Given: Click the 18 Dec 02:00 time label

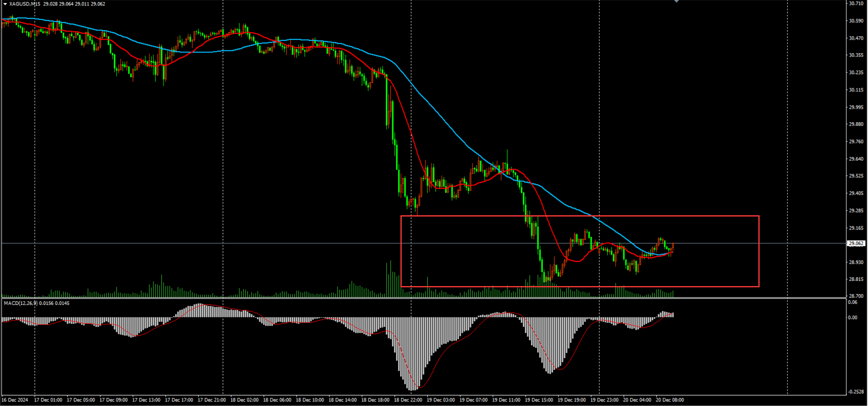Looking at the screenshot, I should click(245, 400).
